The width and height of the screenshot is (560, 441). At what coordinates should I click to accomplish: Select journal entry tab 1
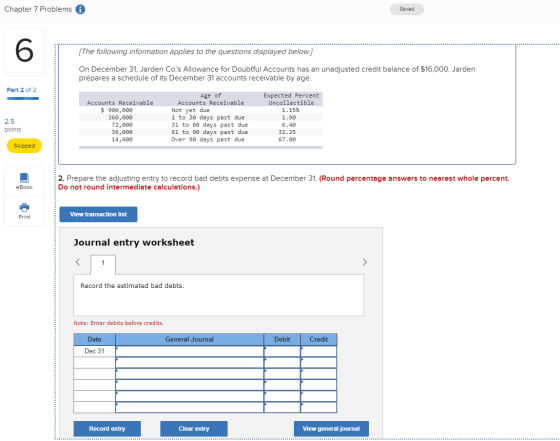coord(103,264)
